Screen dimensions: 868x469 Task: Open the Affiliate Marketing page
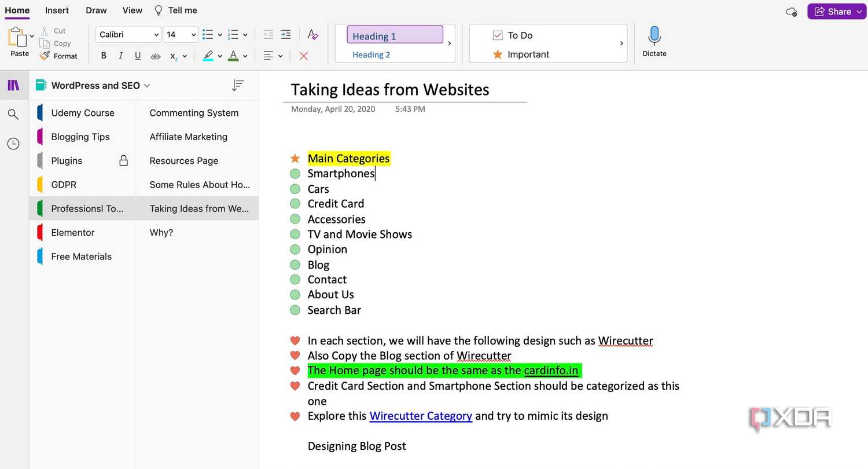click(x=197, y=137)
